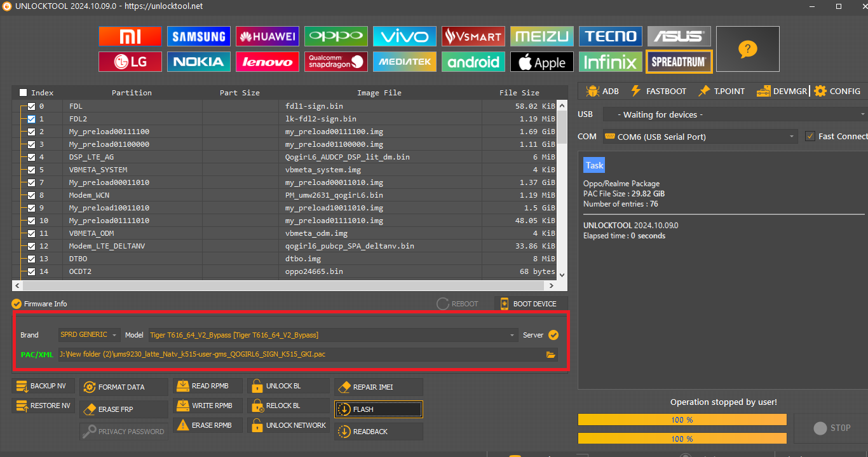Open the Xiaomi Mi brand icon
Viewport: 868px width, 457px height.
pos(130,36)
